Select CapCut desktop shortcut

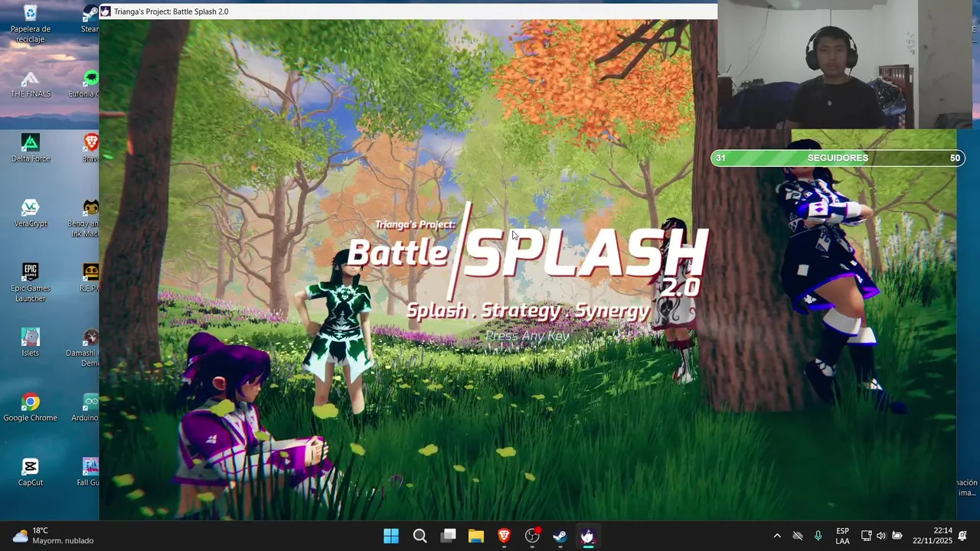(x=30, y=473)
